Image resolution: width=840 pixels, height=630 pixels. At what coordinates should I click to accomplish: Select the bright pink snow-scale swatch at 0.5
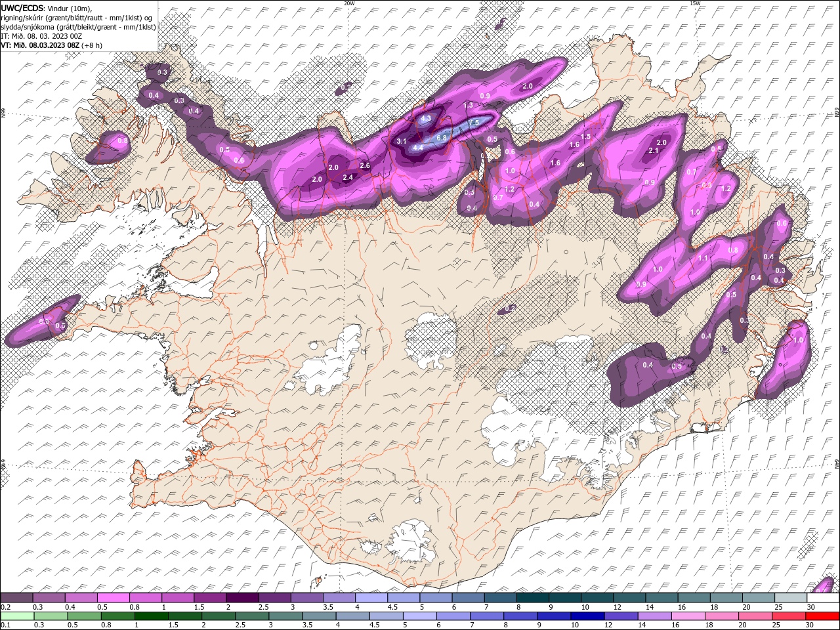114,598
